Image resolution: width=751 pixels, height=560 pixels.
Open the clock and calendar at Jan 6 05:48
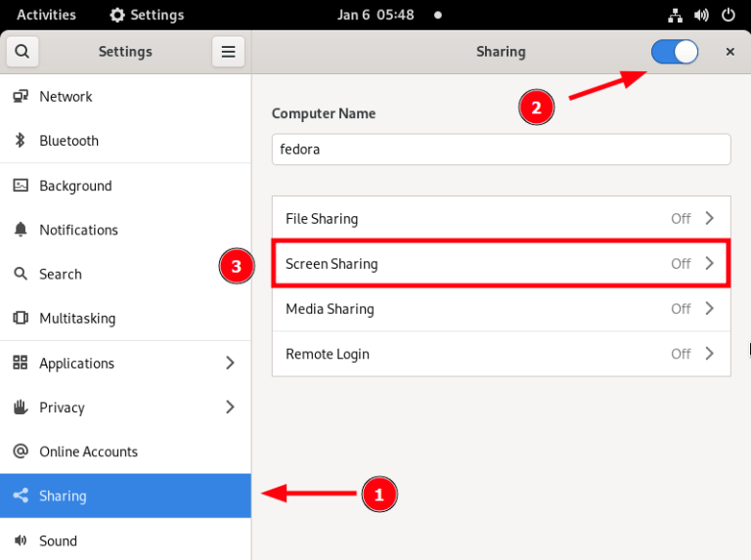pos(375,15)
